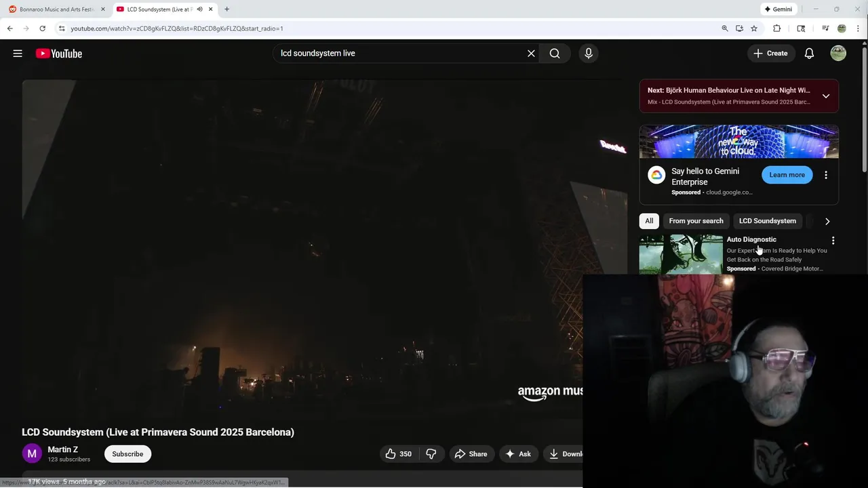This screenshot has height=488, width=868.
Task: Open the zoom magnifier in address bar
Action: click(x=725, y=28)
